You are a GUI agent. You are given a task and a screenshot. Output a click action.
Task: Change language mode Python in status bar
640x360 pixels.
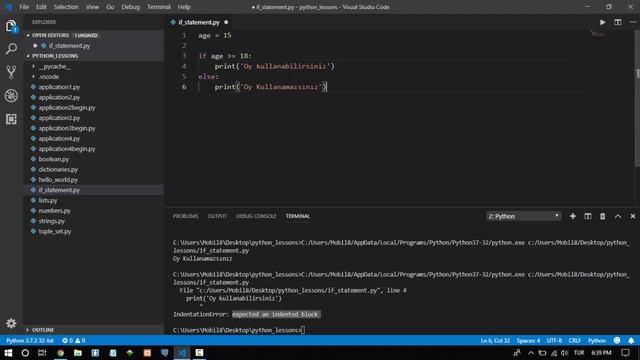[x=597, y=340]
